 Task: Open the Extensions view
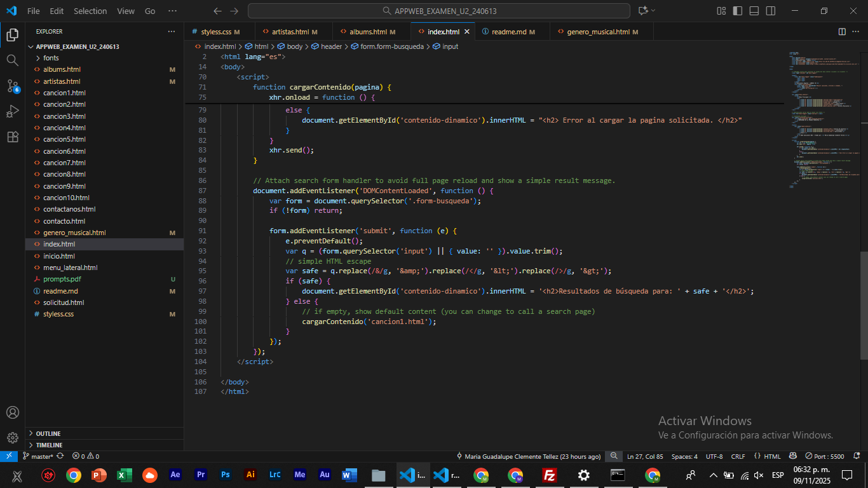pos(12,137)
